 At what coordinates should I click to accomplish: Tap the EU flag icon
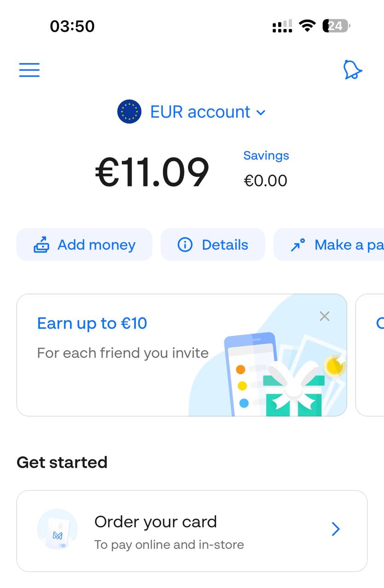[x=129, y=112]
